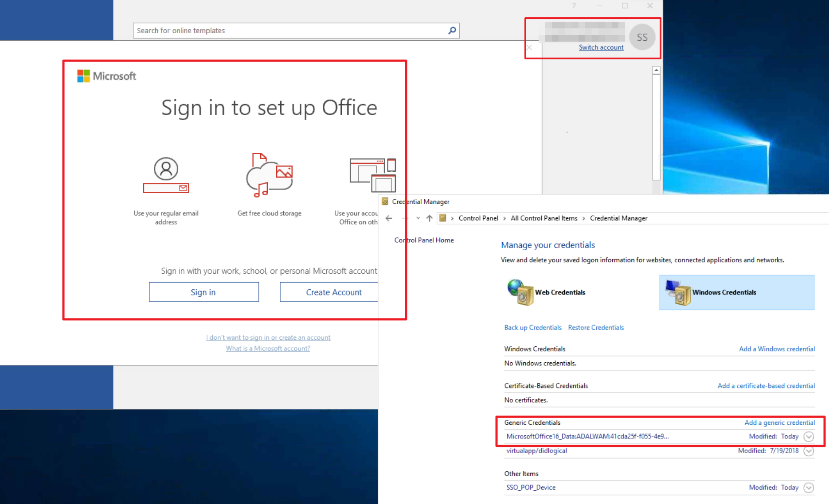Click the Back arrow in Credential Manager
The image size is (829, 504).
click(x=389, y=218)
